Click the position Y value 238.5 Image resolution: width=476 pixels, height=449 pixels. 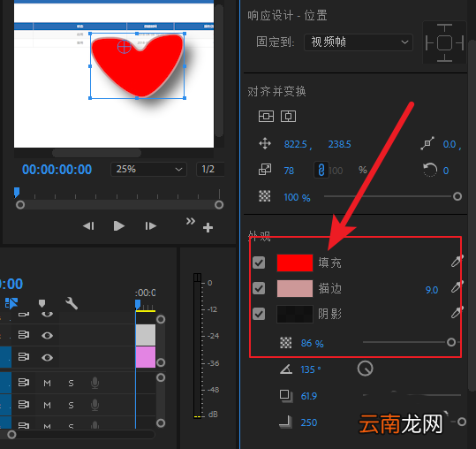[339, 144]
